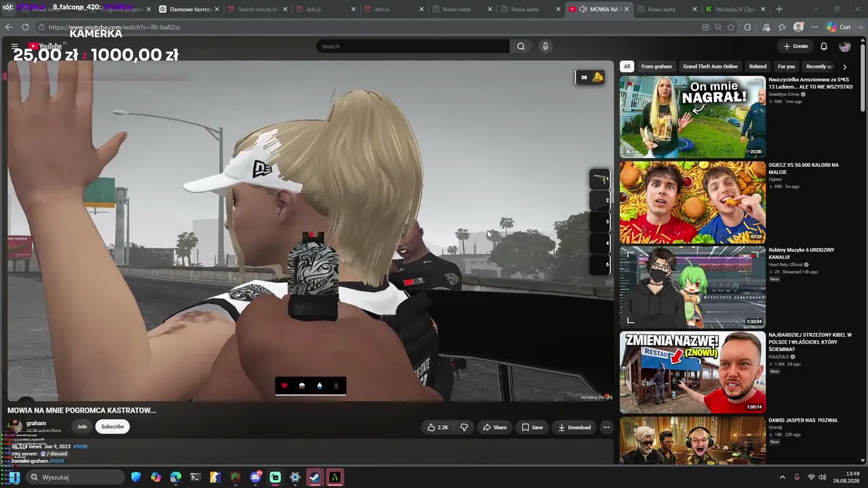This screenshot has width=868, height=488.
Task: Open Copilot from the taskbar
Action: (156, 477)
